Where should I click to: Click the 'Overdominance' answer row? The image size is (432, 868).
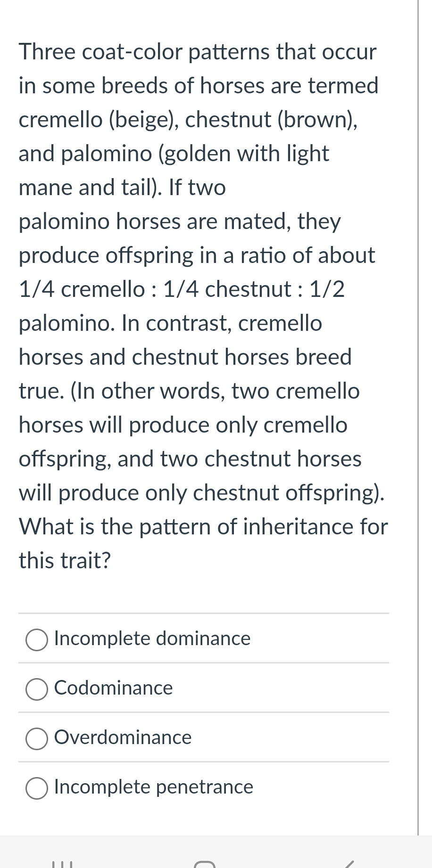coord(203,737)
